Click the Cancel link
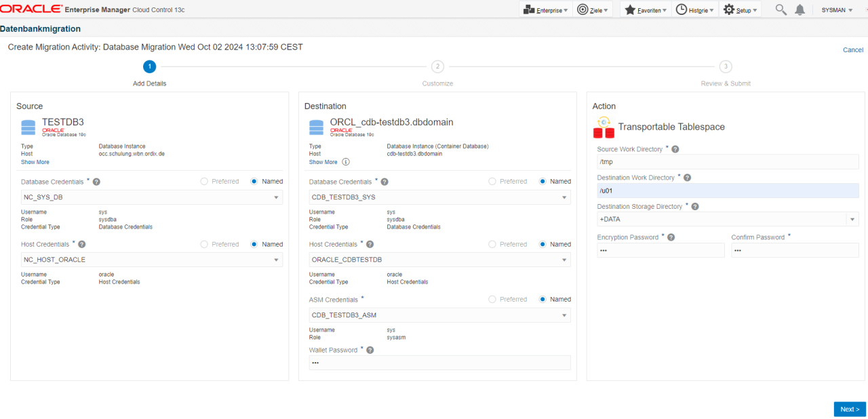The height and width of the screenshot is (419, 868). [x=852, y=50]
